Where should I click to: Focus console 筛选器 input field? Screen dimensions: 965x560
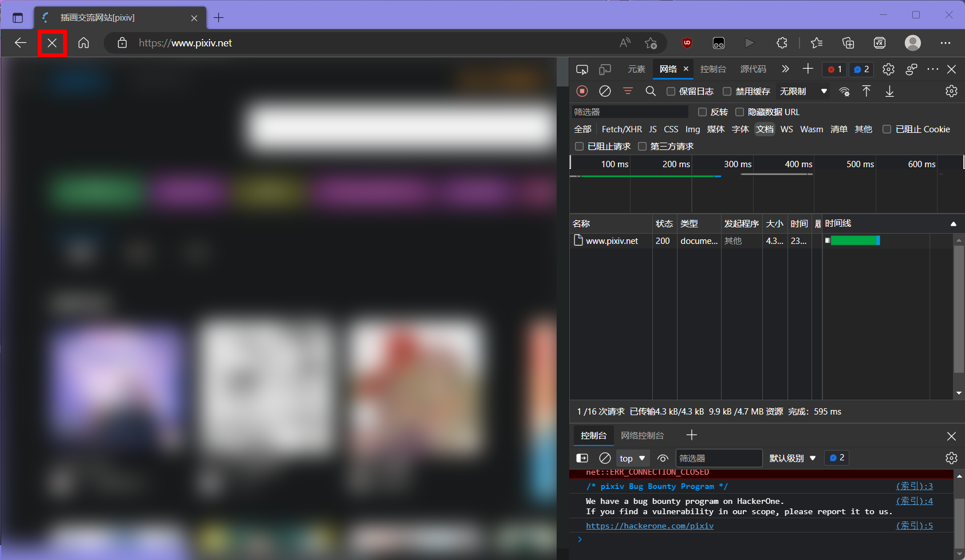tap(719, 458)
